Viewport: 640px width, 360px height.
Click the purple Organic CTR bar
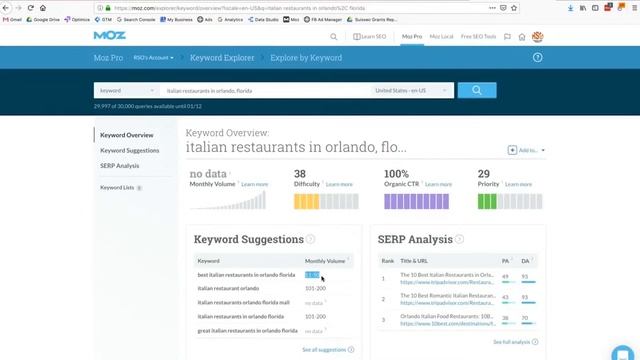point(416,202)
